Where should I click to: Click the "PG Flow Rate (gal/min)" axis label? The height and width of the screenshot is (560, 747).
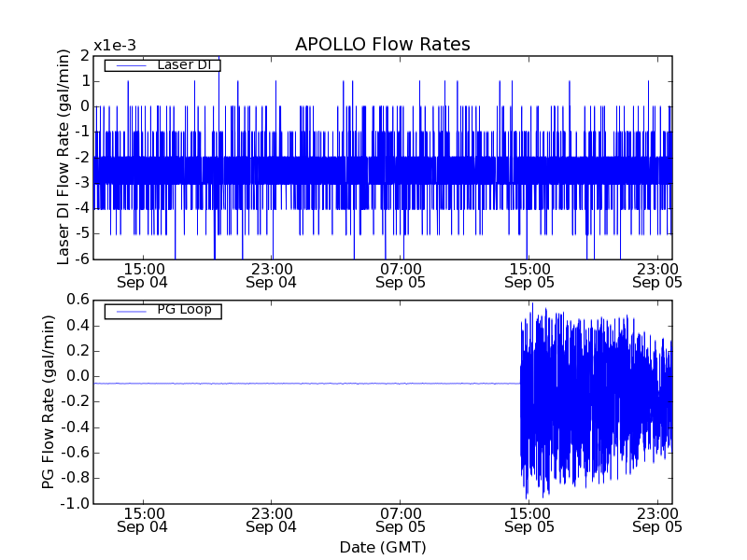(x=49, y=401)
